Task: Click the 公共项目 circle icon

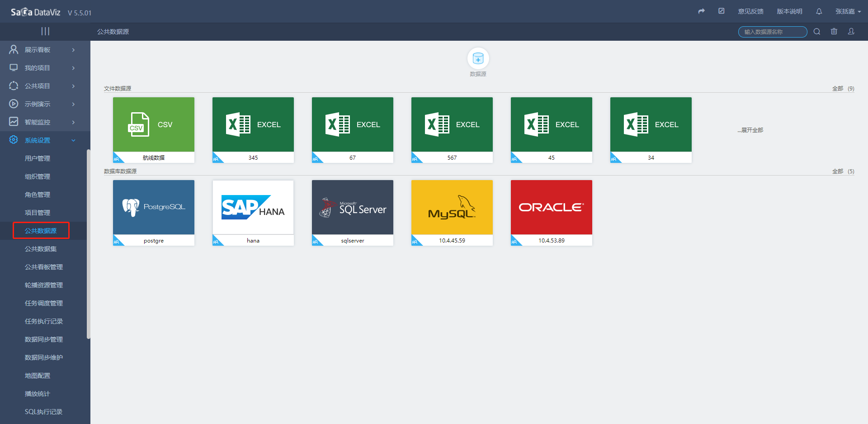Action: point(14,86)
